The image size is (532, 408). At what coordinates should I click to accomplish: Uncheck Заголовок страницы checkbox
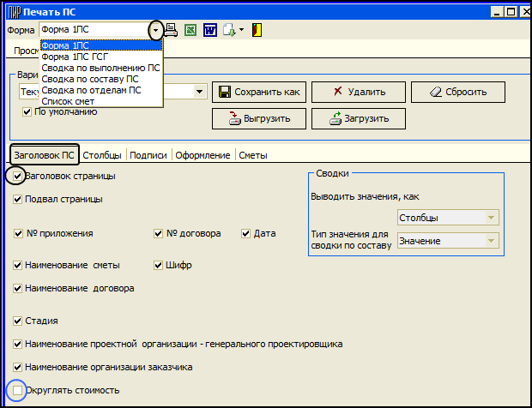17,177
